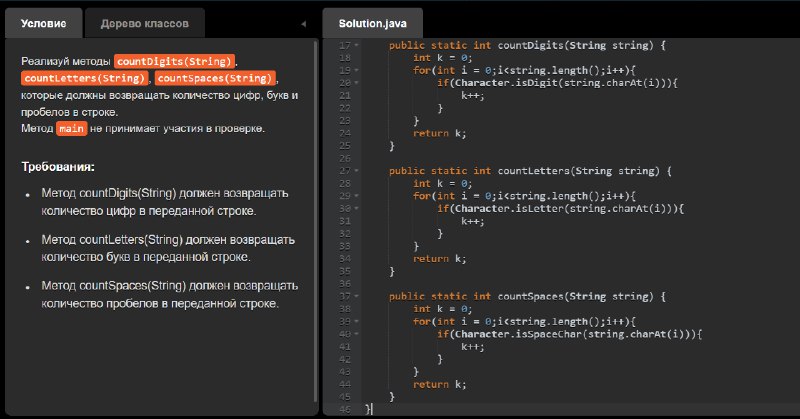Click the main code tag in the task description

pyautogui.click(x=71, y=129)
